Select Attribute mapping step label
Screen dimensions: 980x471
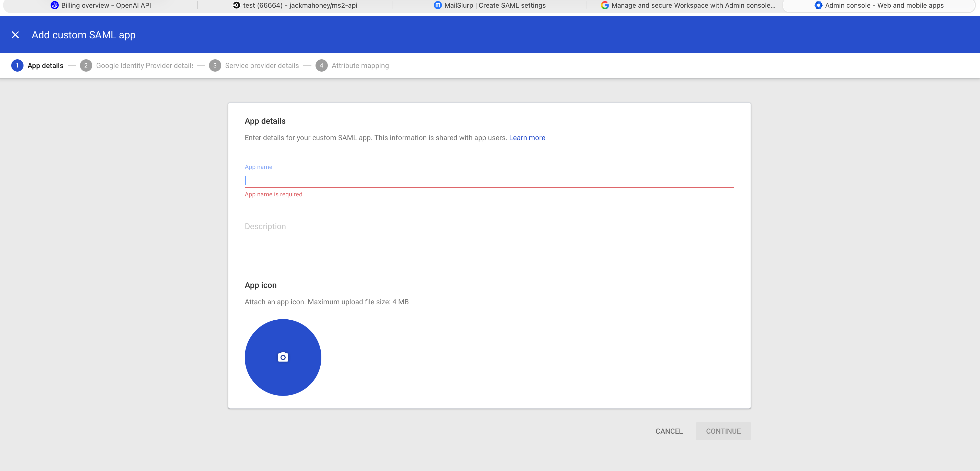(x=360, y=65)
